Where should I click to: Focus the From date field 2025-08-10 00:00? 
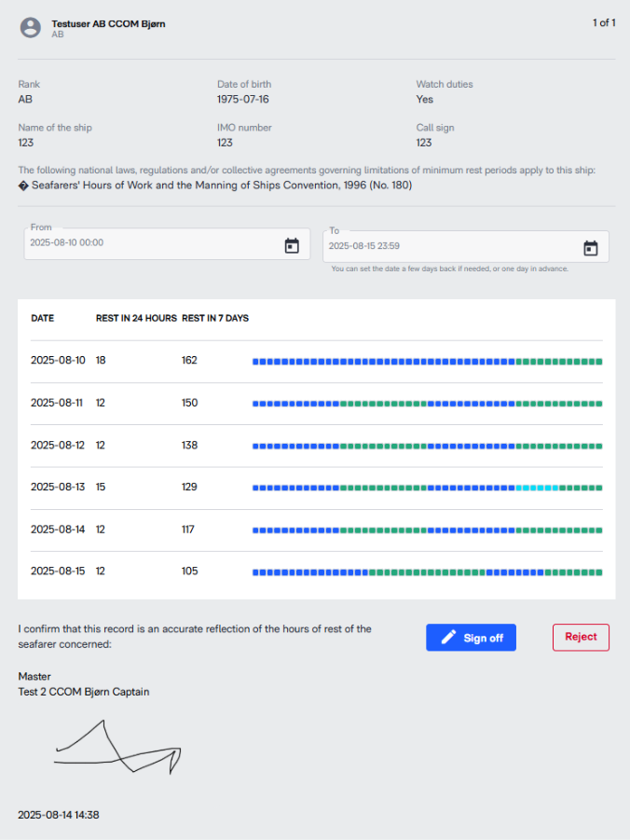pyautogui.click(x=167, y=243)
